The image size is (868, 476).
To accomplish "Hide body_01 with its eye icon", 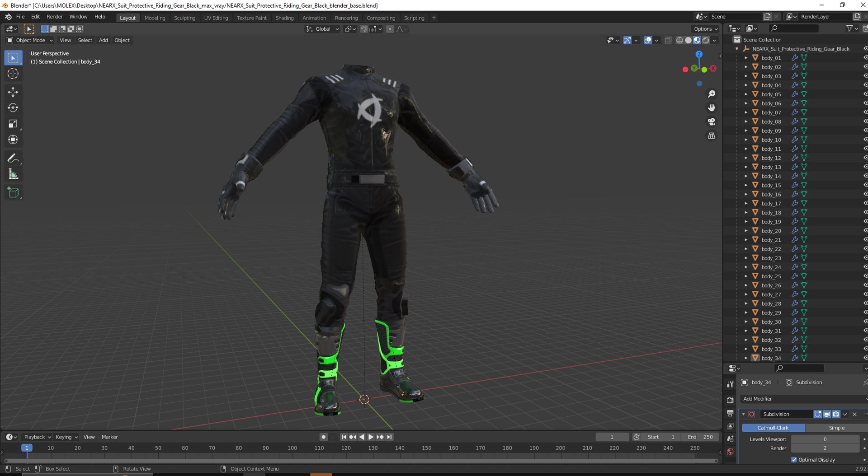I will click(x=865, y=58).
